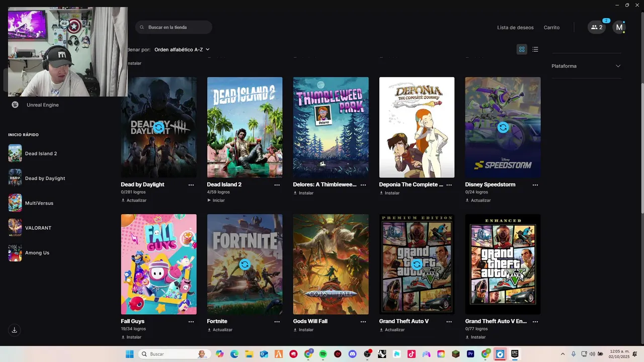644x362 pixels.
Task: Open Discord from the taskbar
Action: [352, 354]
